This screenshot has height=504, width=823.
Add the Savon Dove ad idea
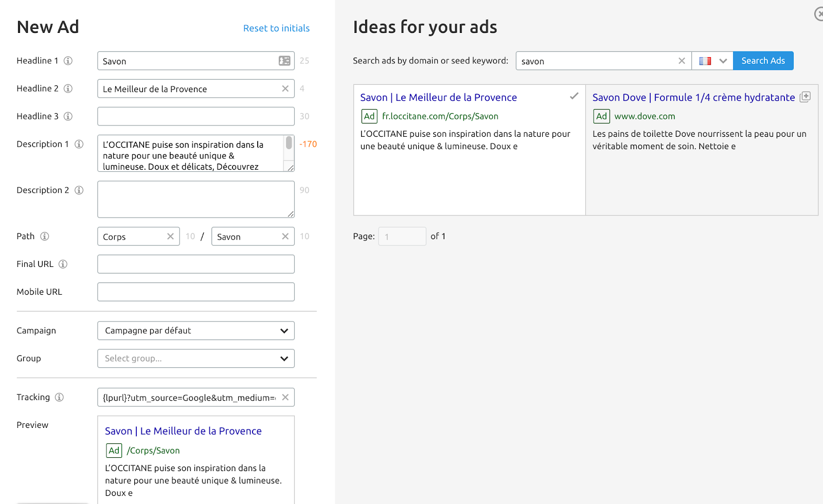[806, 97]
